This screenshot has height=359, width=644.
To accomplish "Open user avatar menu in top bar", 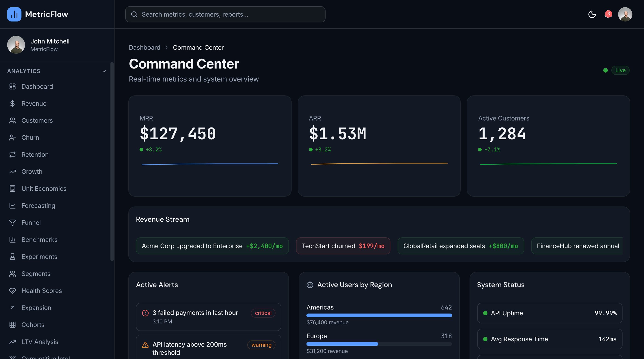I will (x=625, y=14).
